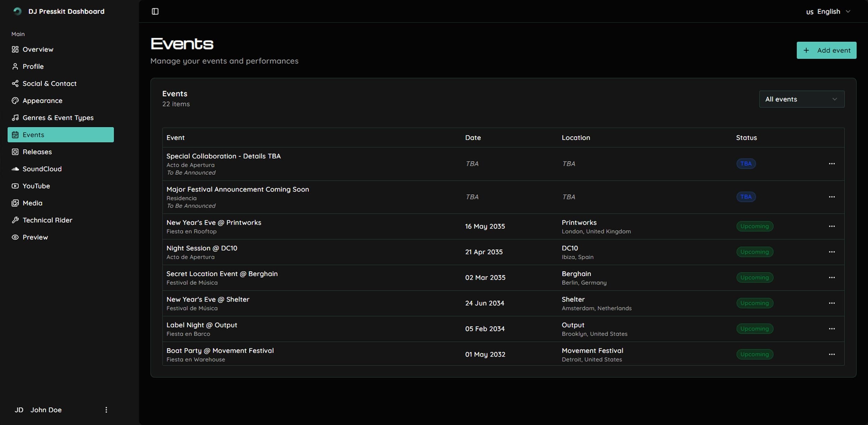
Task: Switch to the Events section
Action: (33, 134)
